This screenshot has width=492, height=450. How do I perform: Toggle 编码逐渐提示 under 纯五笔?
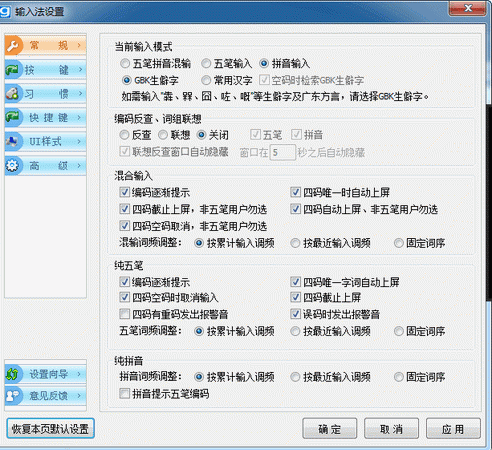155,282
